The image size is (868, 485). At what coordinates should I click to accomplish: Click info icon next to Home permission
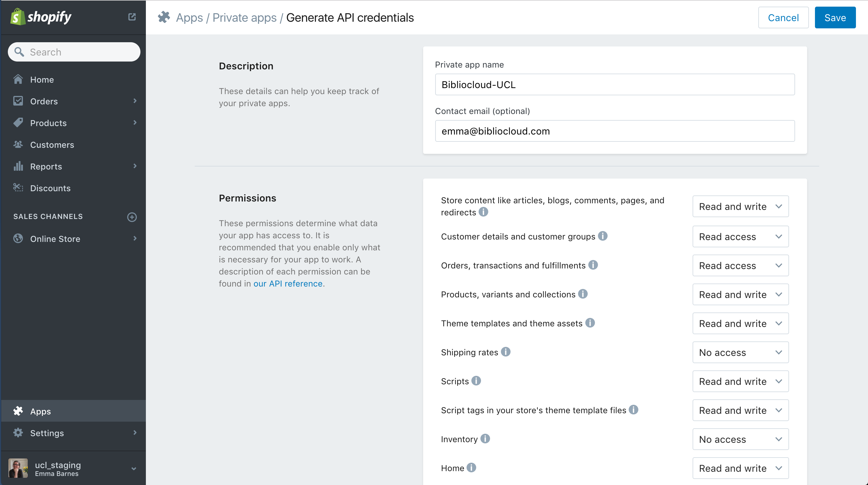coord(471,468)
